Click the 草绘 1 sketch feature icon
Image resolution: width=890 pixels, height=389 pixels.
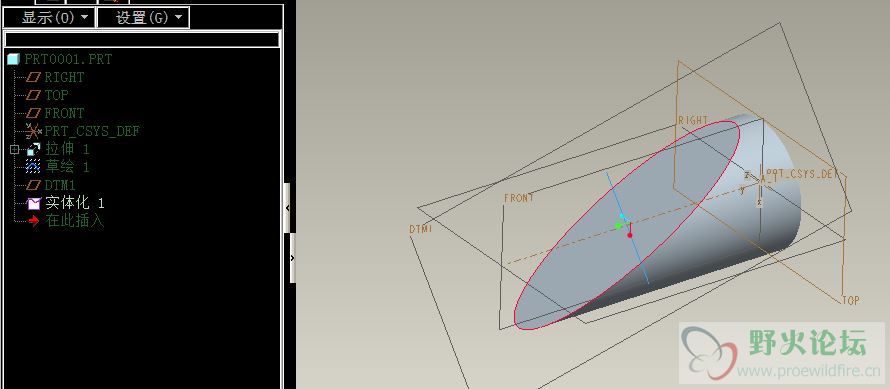point(34,167)
